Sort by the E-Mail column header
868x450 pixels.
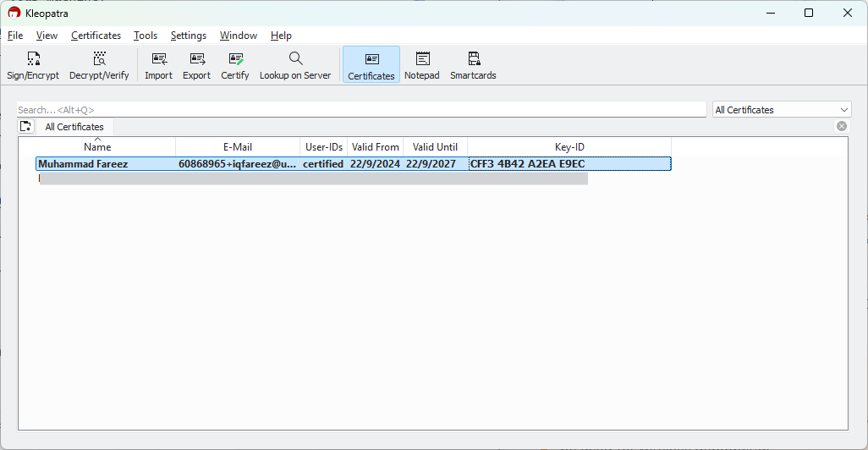[238, 146]
